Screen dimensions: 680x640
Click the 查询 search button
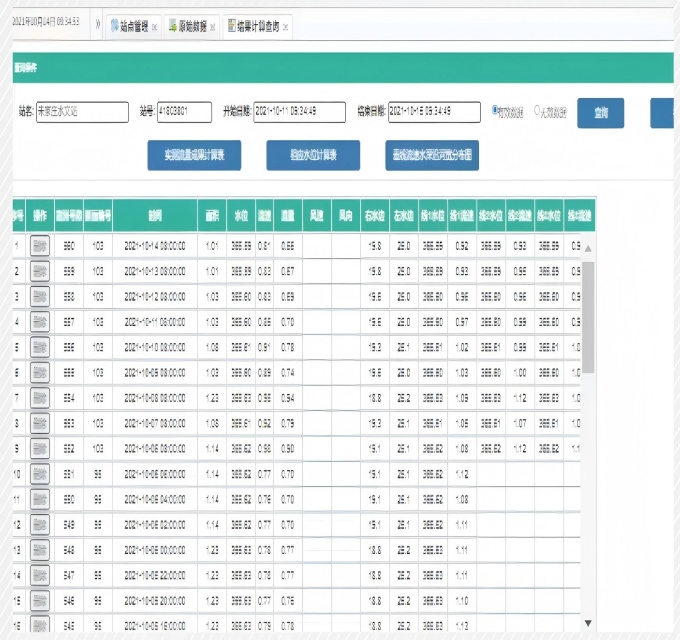pyautogui.click(x=600, y=113)
